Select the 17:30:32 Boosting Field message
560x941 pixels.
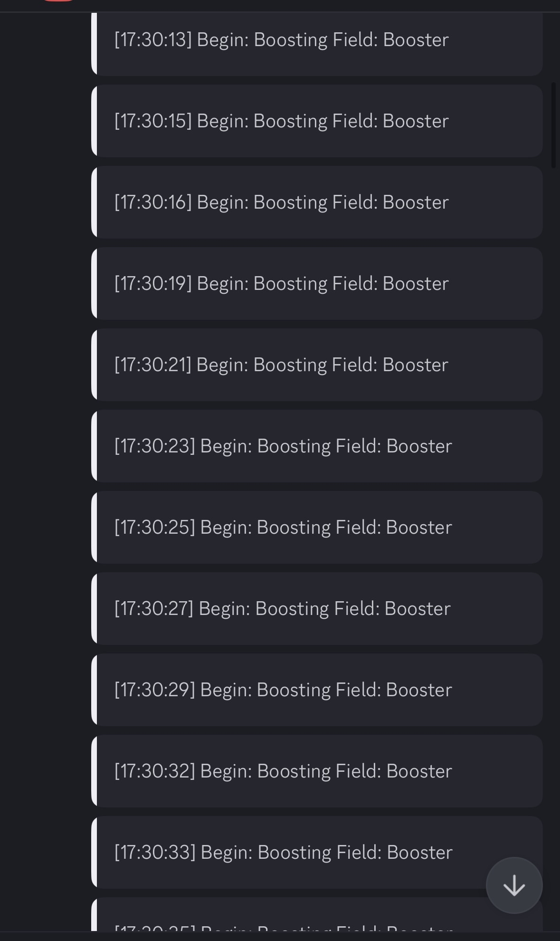coord(317,771)
